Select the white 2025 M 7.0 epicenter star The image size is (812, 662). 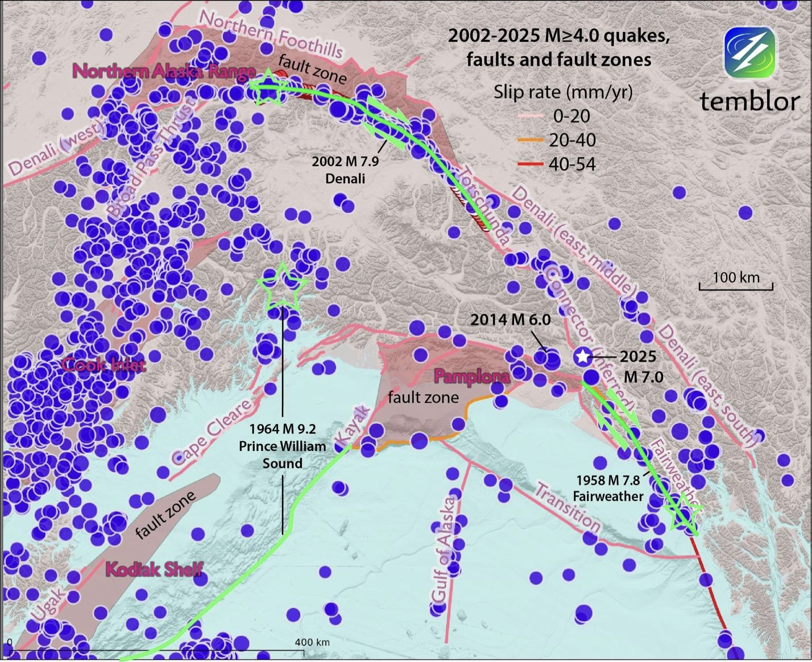click(584, 357)
